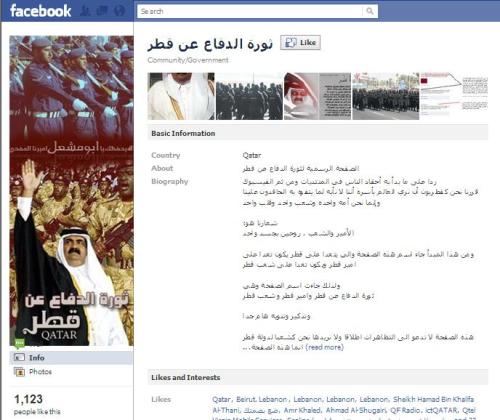This screenshot has width=500, height=420.
Task: Click the search magnifier icon
Action: click(x=370, y=11)
